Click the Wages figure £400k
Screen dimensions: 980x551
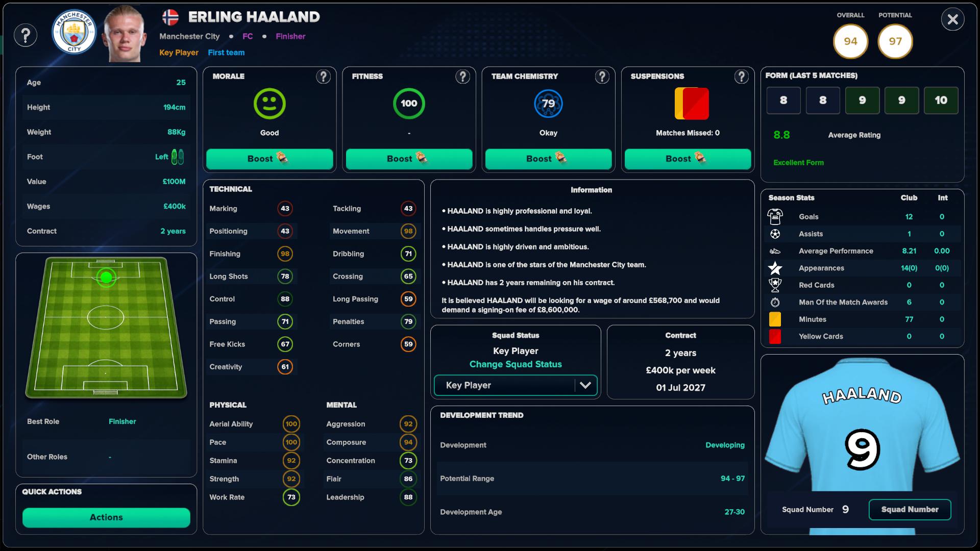pyautogui.click(x=175, y=207)
